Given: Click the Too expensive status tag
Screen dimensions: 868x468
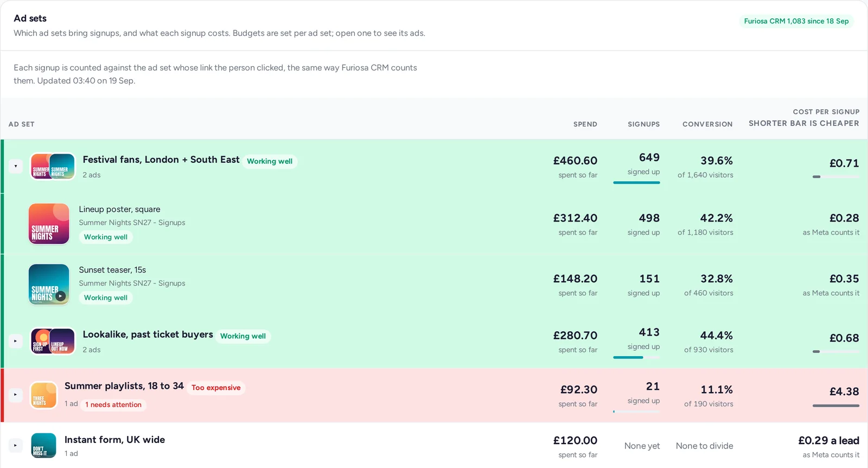Looking at the screenshot, I should [x=216, y=388].
